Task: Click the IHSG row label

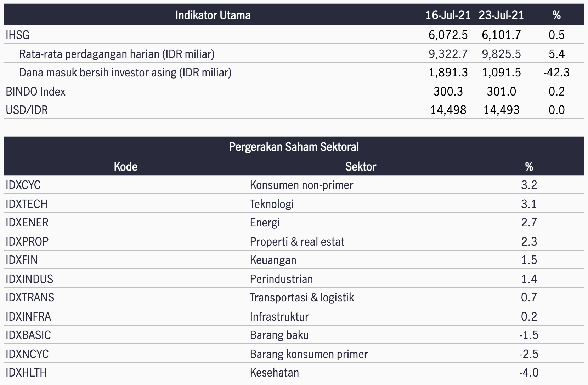Action: coord(18,35)
